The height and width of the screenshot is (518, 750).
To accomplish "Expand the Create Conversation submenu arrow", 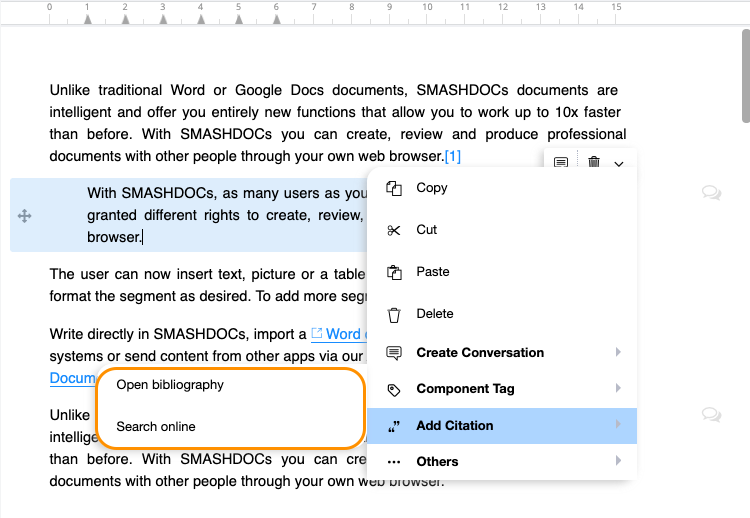I will tap(618, 352).
